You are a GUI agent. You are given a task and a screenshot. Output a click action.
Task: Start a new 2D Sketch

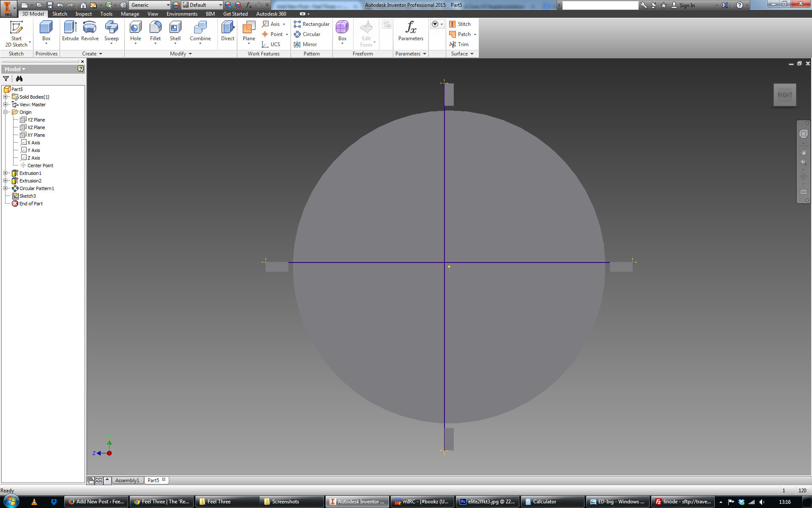coord(16,34)
